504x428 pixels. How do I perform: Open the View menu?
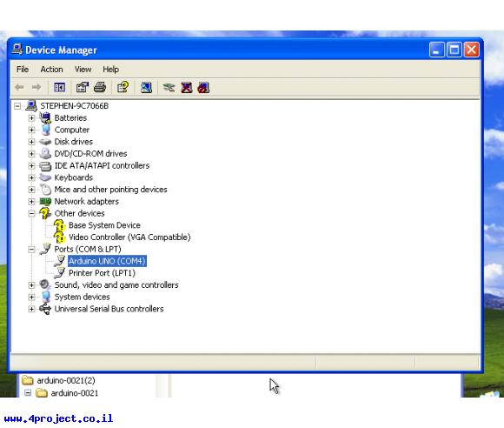83,70
